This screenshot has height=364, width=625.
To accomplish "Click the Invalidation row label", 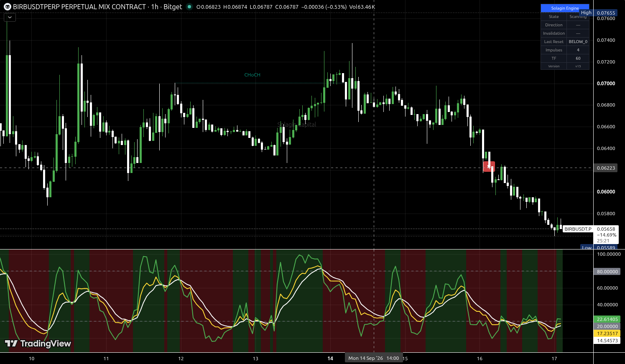I will 554,33.
